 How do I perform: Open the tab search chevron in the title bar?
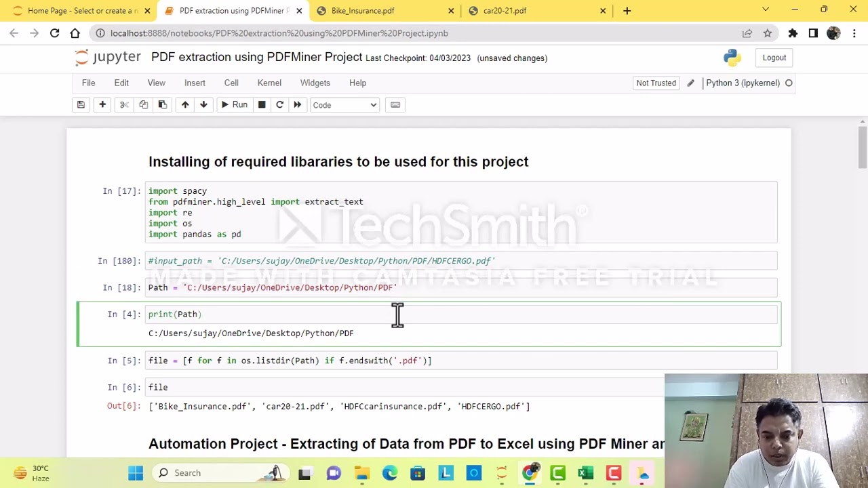[x=766, y=10]
